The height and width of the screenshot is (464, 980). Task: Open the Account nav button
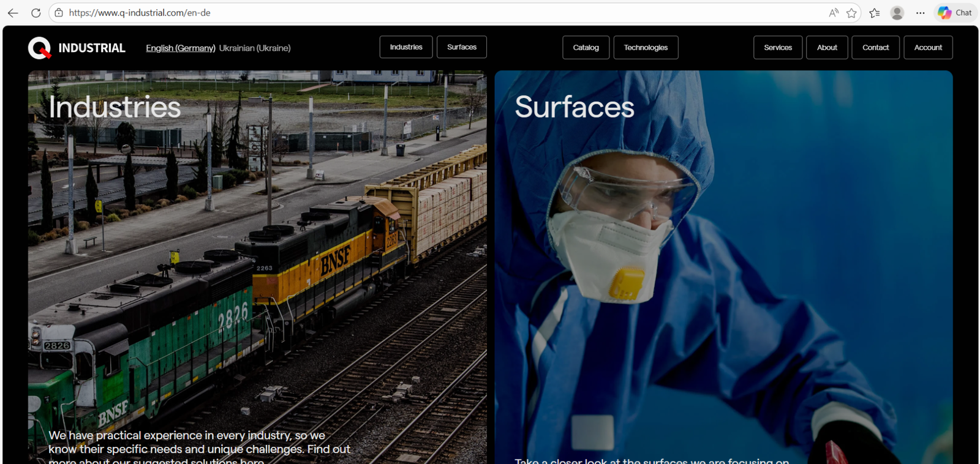927,48
